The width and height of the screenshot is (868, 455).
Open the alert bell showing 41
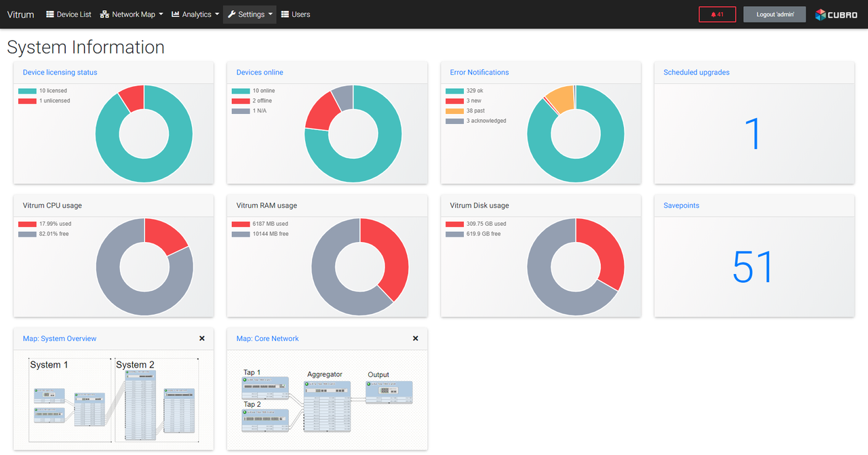click(x=717, y=14)
